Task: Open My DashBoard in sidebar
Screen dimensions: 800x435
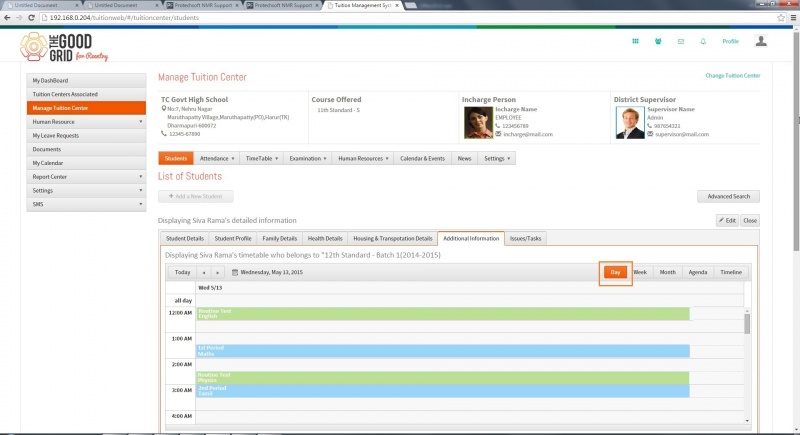Action: 86,81
